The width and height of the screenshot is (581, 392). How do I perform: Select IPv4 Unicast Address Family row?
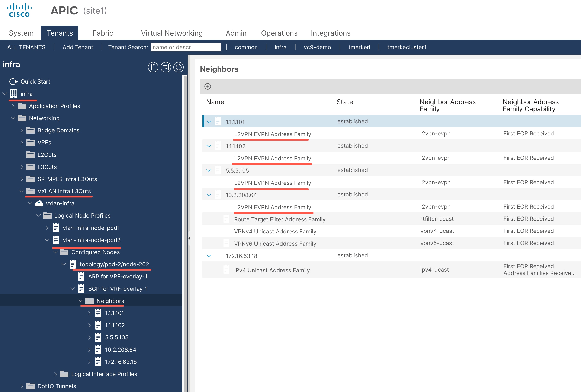pos(392,270)
